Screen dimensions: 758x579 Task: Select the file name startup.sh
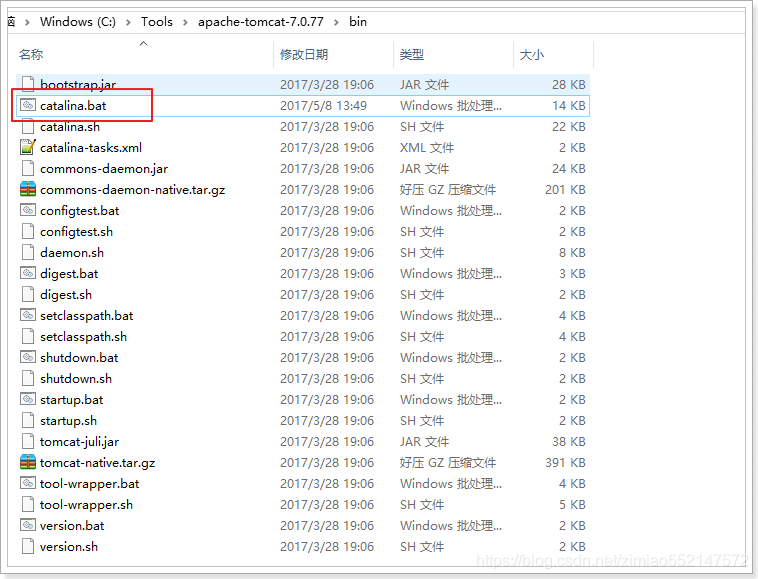(x=68, y=421)
